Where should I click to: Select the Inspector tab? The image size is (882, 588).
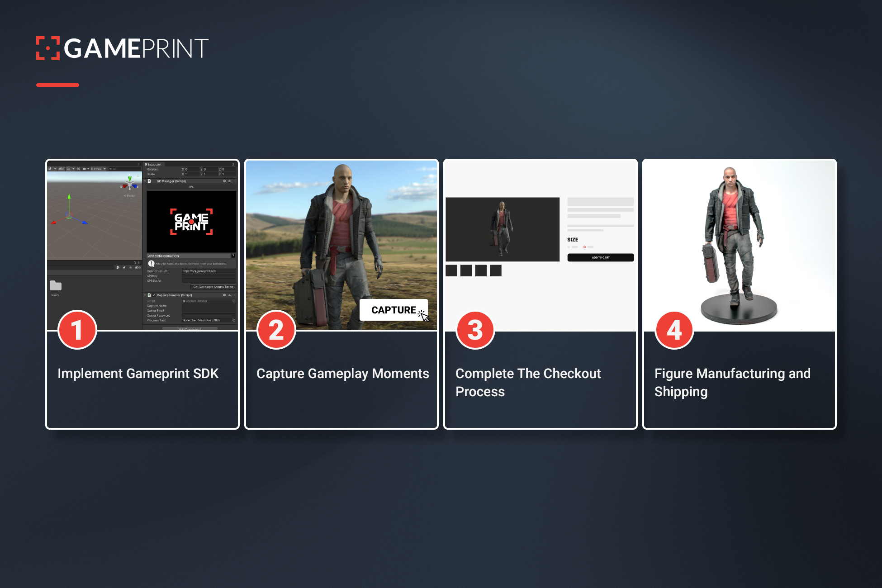pos(153,164)
